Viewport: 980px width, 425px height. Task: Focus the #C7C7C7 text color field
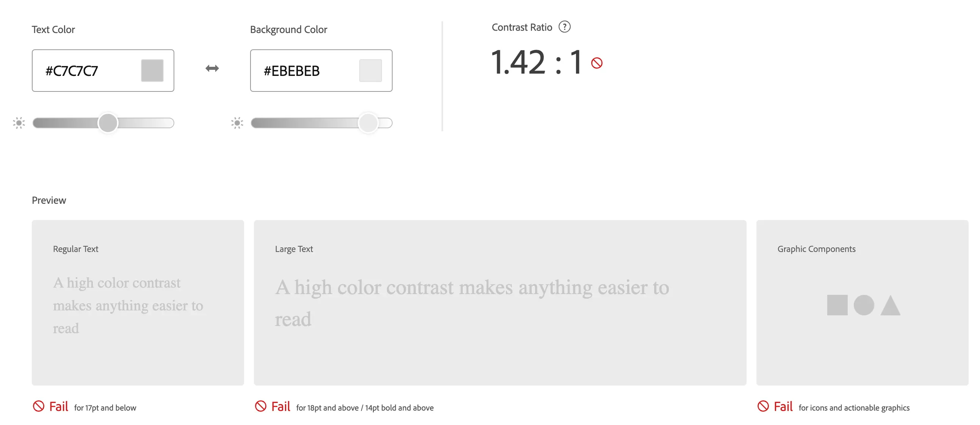(x=103, y=71)
